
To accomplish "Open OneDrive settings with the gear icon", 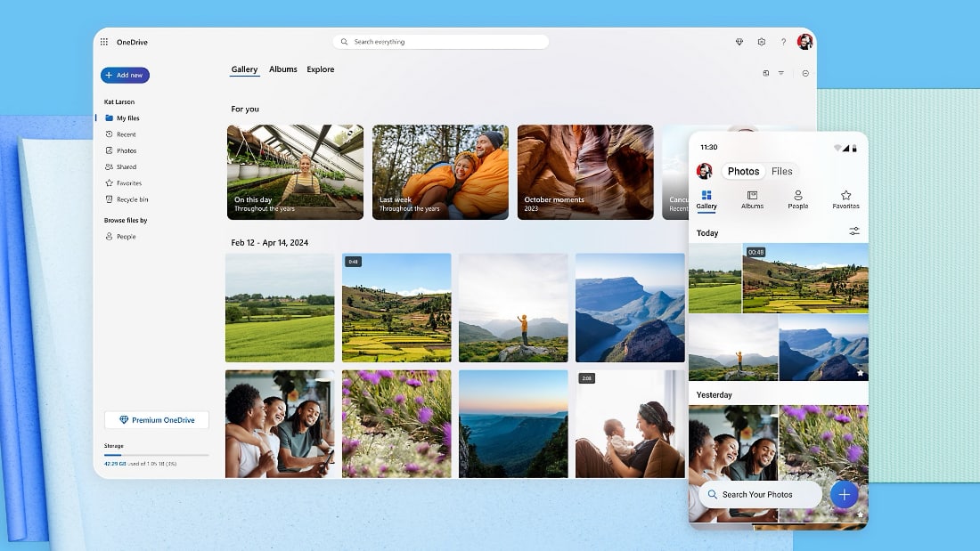I will [x=762, y=41].
